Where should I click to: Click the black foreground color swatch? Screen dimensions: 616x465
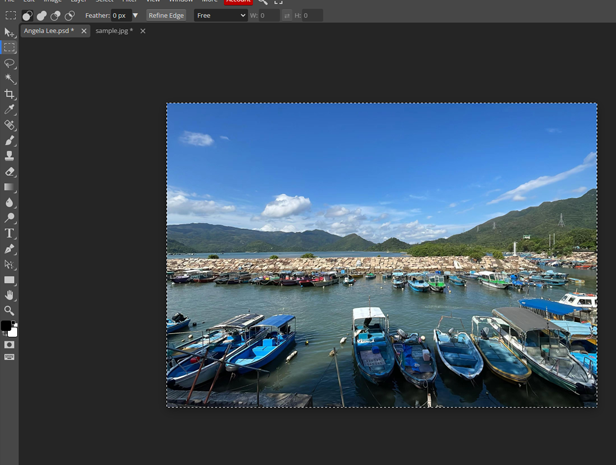pyautogui.click(x=6, y=326)
